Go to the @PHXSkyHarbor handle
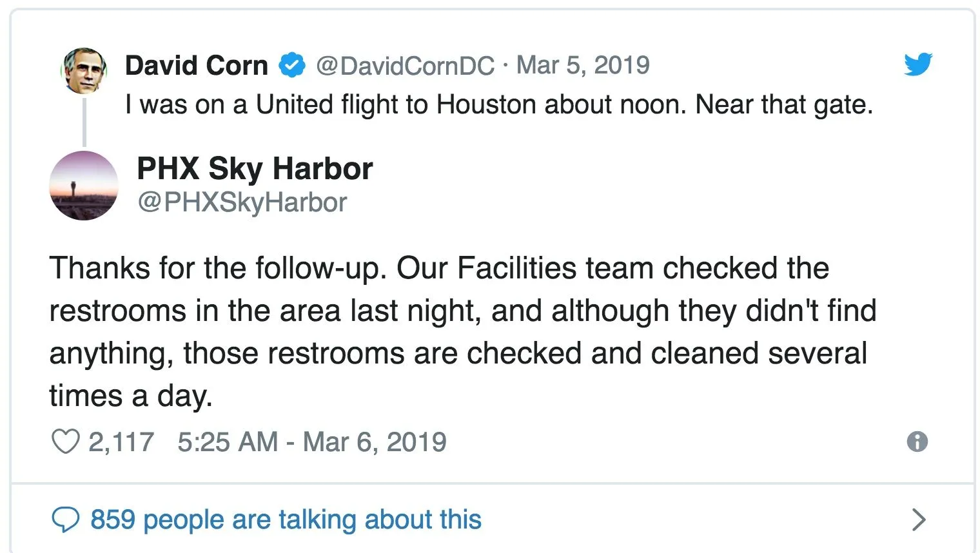The image size is (980, 553). [242, 202]
